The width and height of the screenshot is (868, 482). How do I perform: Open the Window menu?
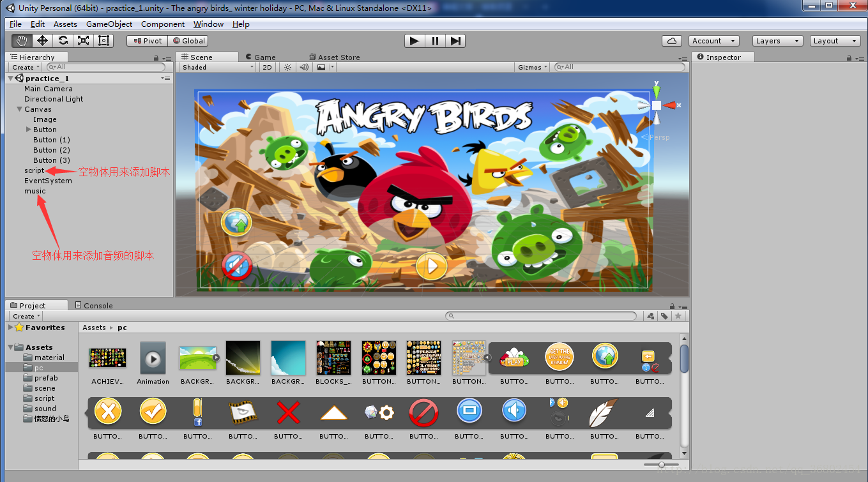point(208,24)
